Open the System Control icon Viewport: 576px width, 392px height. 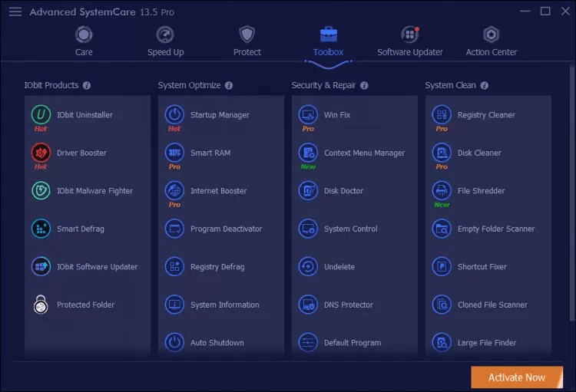pyautogui.click(x=308, y=229)
